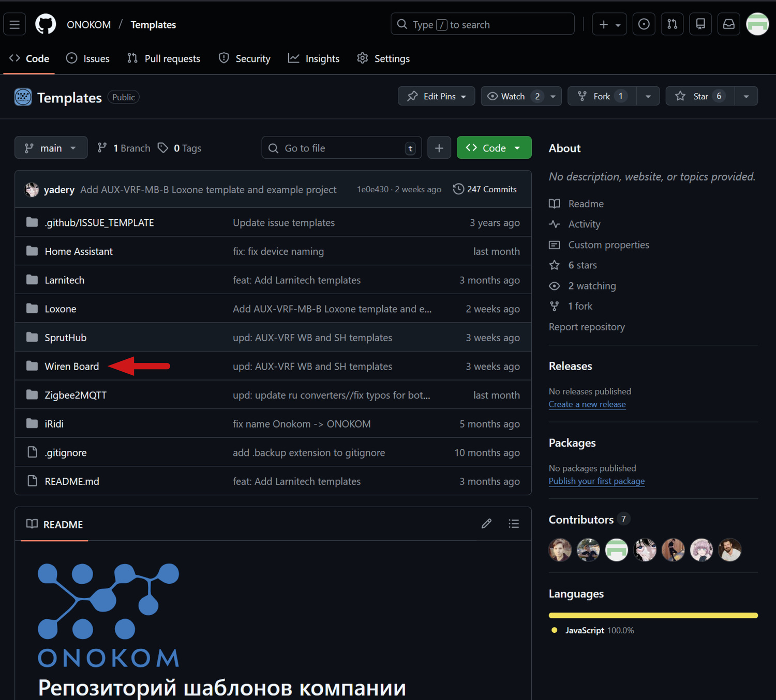Open the green Code dropdown
This screenshot has width=776, height=700.
pyautogui.click(x=494, y=148)
